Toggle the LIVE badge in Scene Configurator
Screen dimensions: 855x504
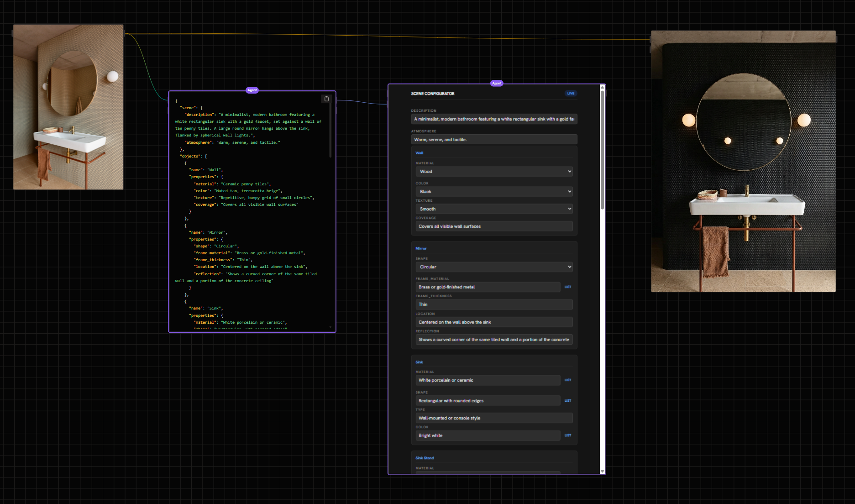point(571,93)
